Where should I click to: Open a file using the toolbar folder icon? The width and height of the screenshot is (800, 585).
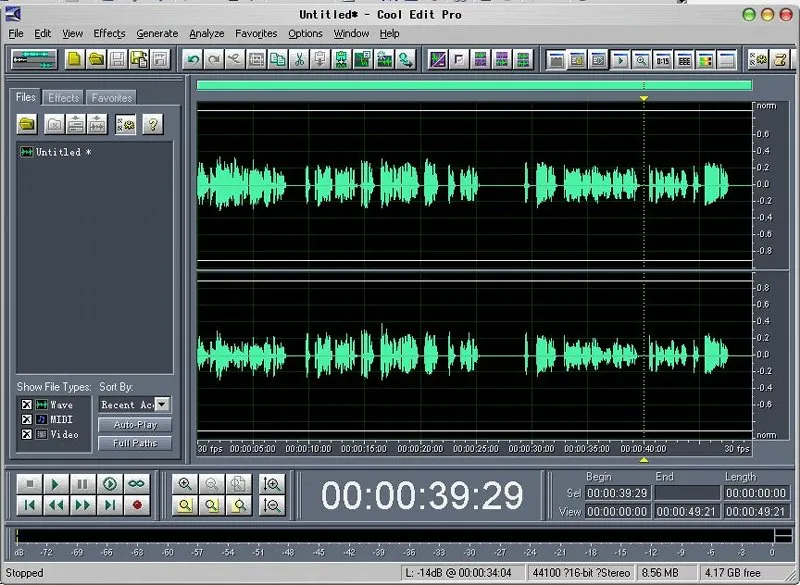96,60
